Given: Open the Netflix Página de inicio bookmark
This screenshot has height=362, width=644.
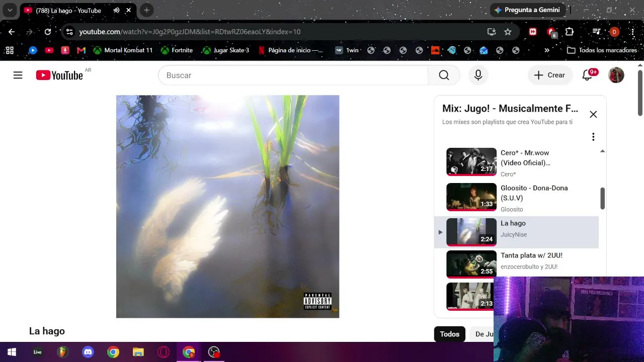Looking at the screenshot, I should (291, 50).
